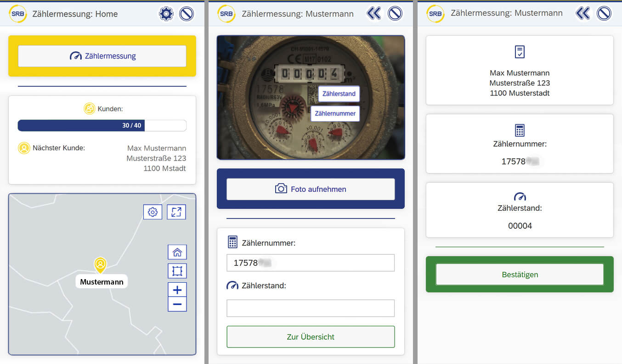Screen dimensions: 622x364
Task: Click the checklist document icon in address card
Action: (520, 52)
